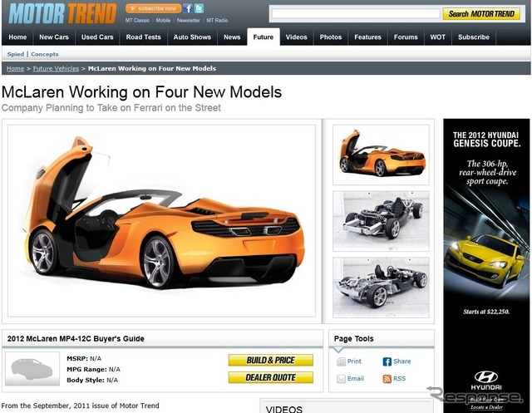Open the Used Cars navigation tab
Screen dimensions: 532x413
(97, 37)
